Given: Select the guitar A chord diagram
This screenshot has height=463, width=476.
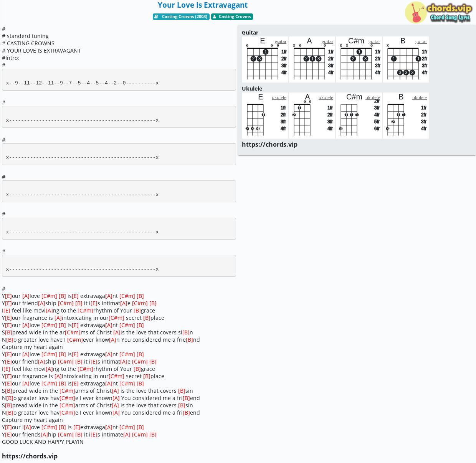Looking at the screenshot, I should point(312,60).
